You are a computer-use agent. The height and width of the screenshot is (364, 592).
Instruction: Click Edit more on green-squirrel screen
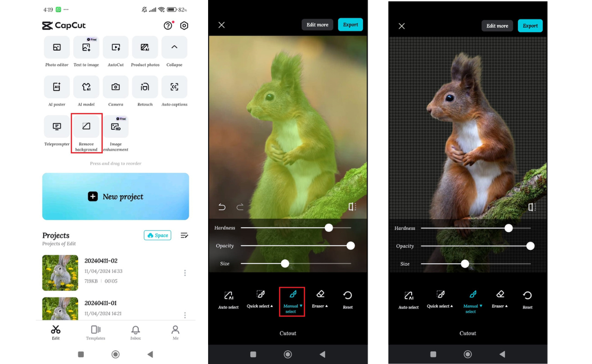(x=317, y=25)
